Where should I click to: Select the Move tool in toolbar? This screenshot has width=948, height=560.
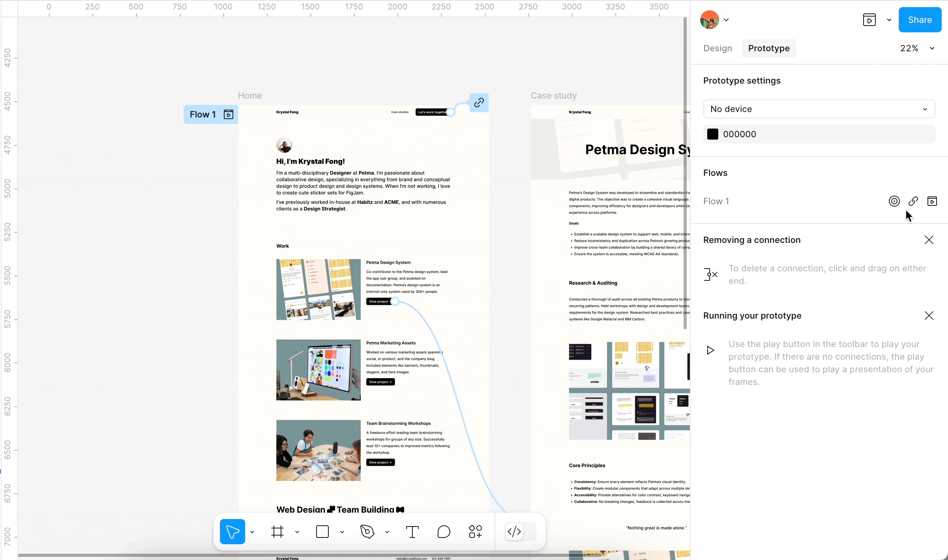click(232, 532)
